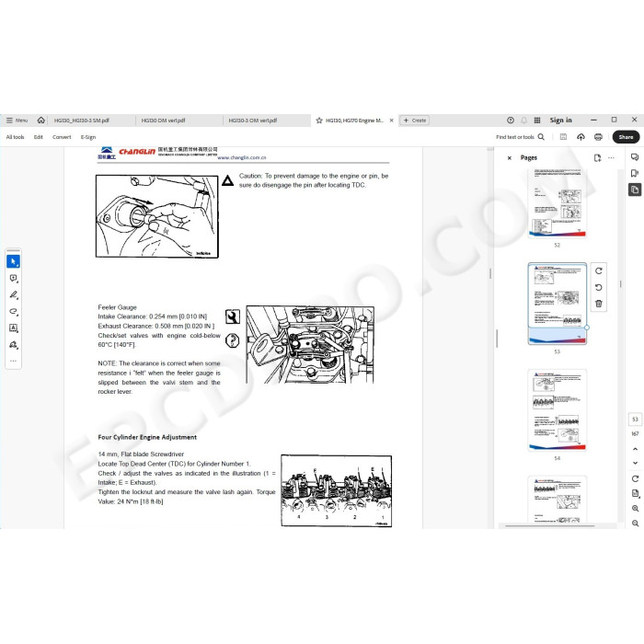The width and height of the screenshot is (644, 644).
Task: Zoom in with magnifier plus icon
Action: tap(635, 509)
